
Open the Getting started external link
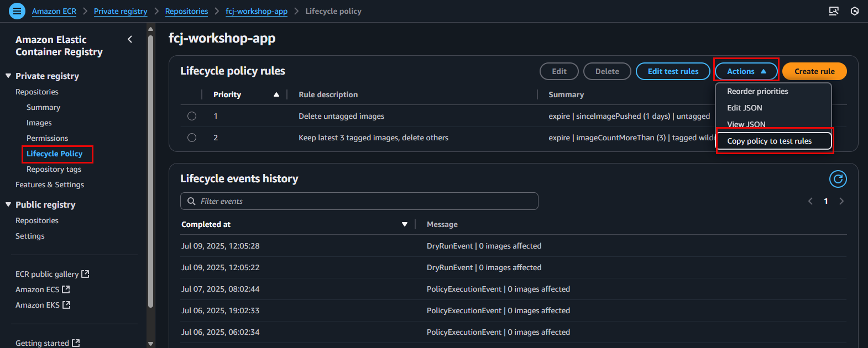pos(48,343)
